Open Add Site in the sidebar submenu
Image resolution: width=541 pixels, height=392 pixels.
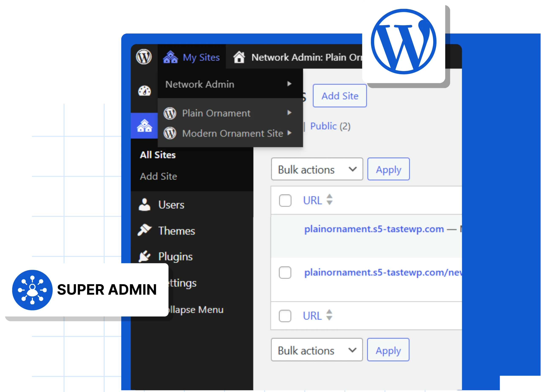click(158, 176)
